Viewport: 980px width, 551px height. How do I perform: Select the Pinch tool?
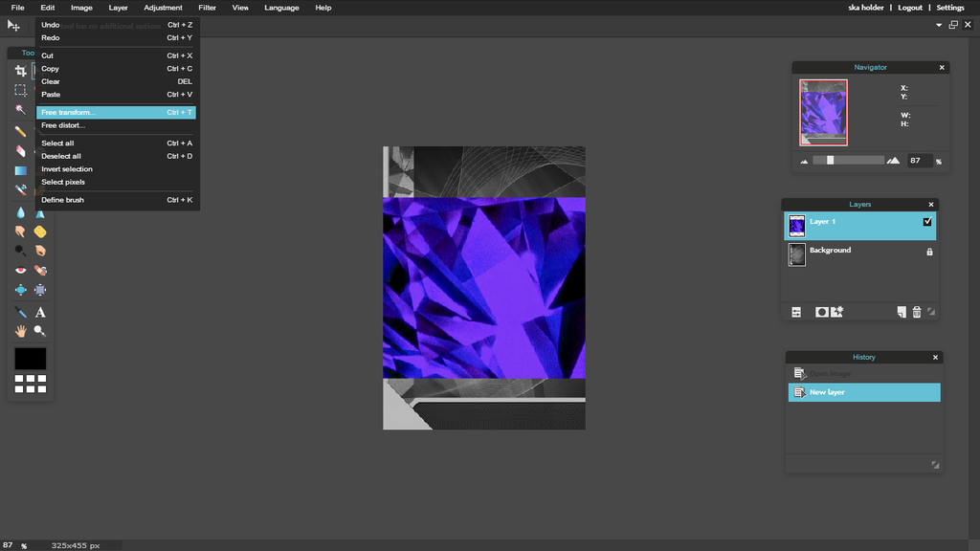[40, 290]
